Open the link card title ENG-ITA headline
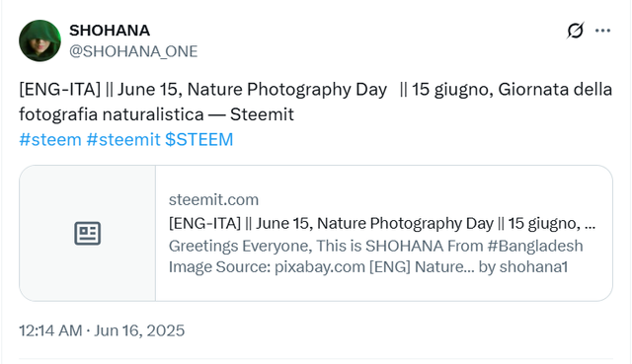 [382, 223]
